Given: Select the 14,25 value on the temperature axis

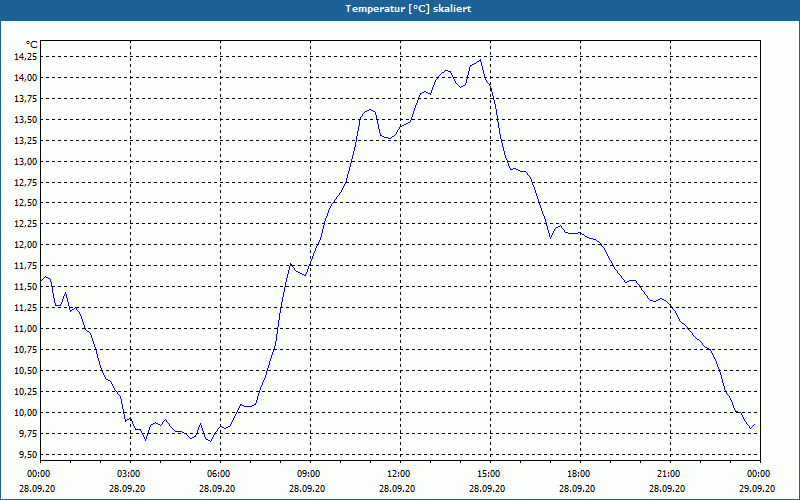Looking at the screenshot, I should 26,57.
